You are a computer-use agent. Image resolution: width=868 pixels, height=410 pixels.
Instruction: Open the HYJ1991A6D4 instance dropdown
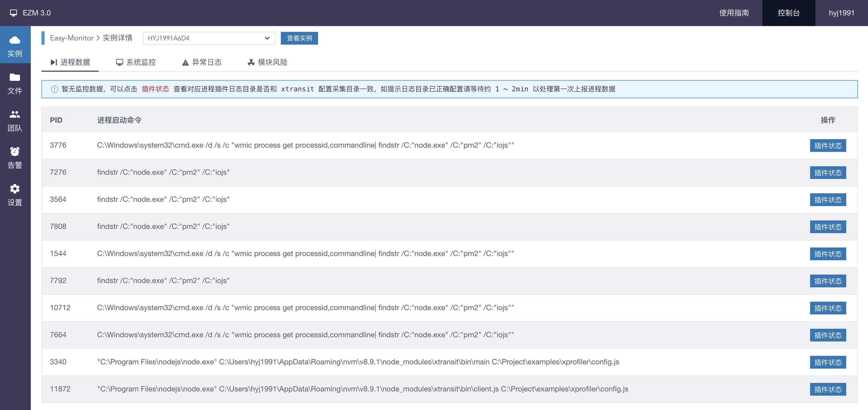pos(209,38)
